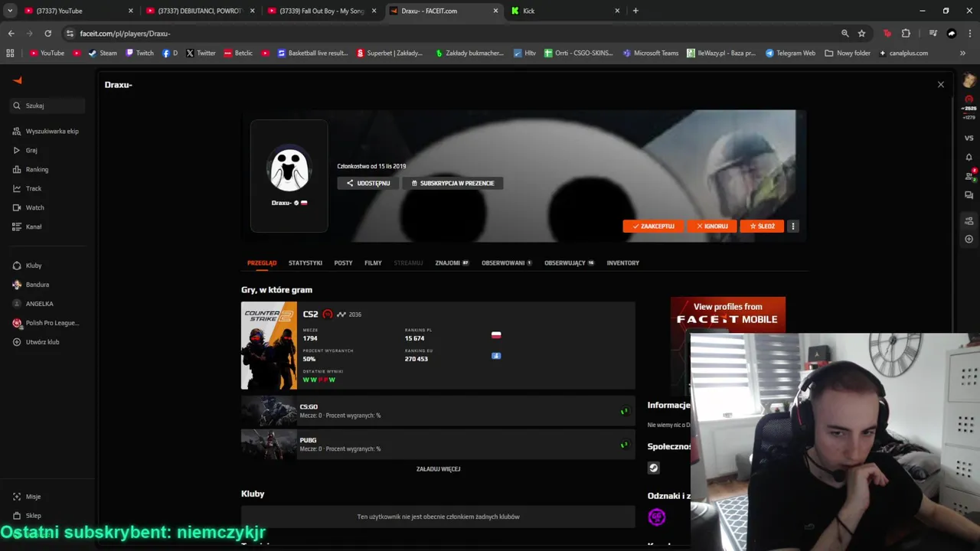Image resolution: width=980 pixels, height=551 pixels.
Task: Open a new browser tab
Action: tap(635, 11)
